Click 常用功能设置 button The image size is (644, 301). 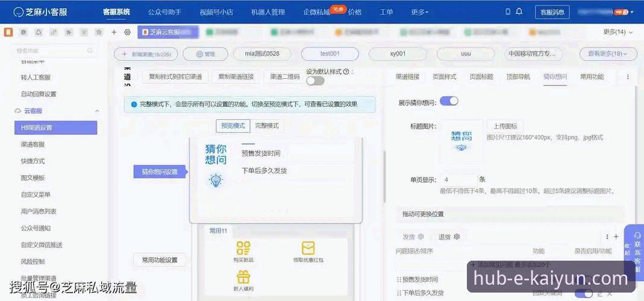pyautogui.click(x=160, y=260)
